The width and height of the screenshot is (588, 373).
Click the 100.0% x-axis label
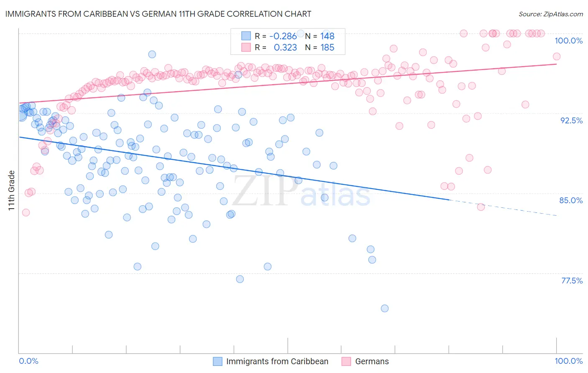[x=569, y=361]
